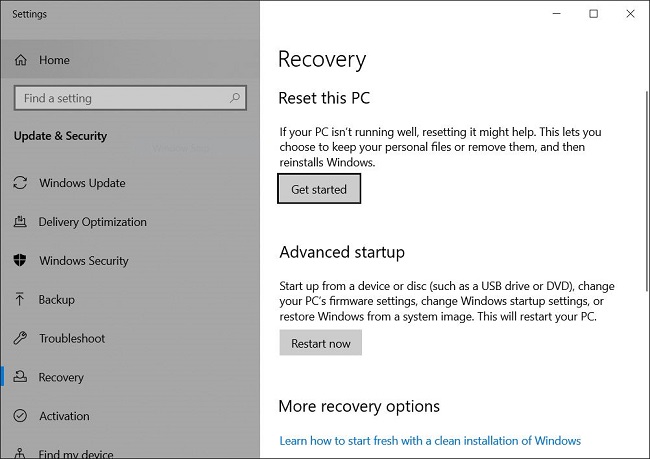Select Recovery in the sidebar
The image size is (650, 459).
130,377
